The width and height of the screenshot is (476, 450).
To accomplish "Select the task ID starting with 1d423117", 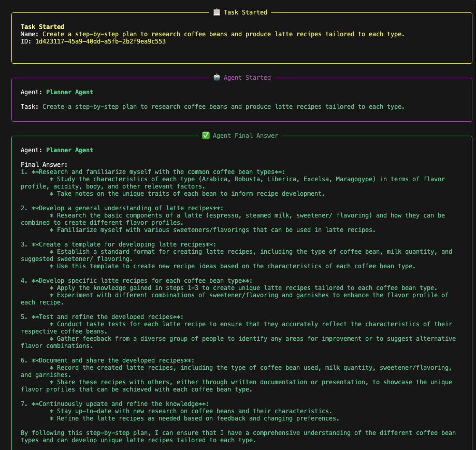I will click(x=100, y=41).
